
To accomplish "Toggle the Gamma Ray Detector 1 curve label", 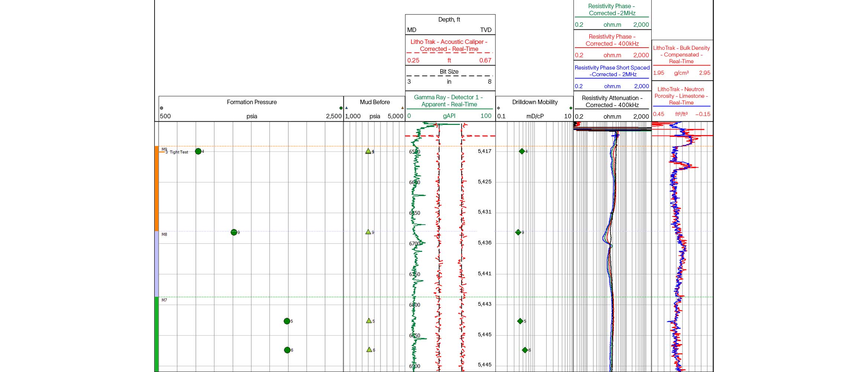I will [x=449, y=101].
